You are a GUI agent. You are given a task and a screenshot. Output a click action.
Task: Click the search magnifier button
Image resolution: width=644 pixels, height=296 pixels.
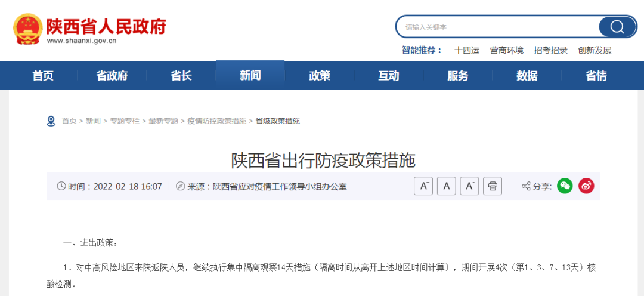(x=617, y=27)
